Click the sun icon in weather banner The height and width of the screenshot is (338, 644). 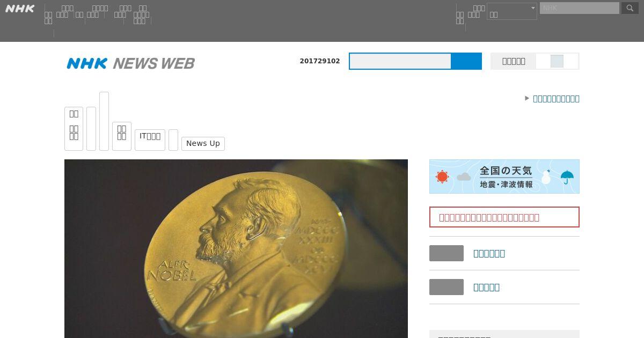(442, 177)
